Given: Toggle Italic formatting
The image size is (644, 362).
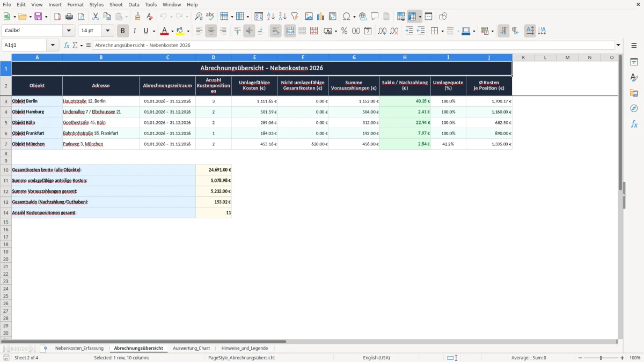Looking at the screenshot, I should [x=135, y=31].
